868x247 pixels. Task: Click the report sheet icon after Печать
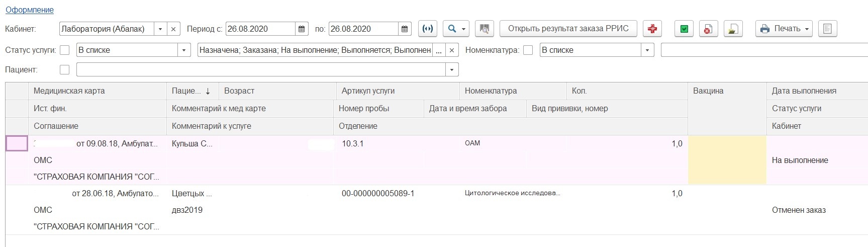point(827,29)
